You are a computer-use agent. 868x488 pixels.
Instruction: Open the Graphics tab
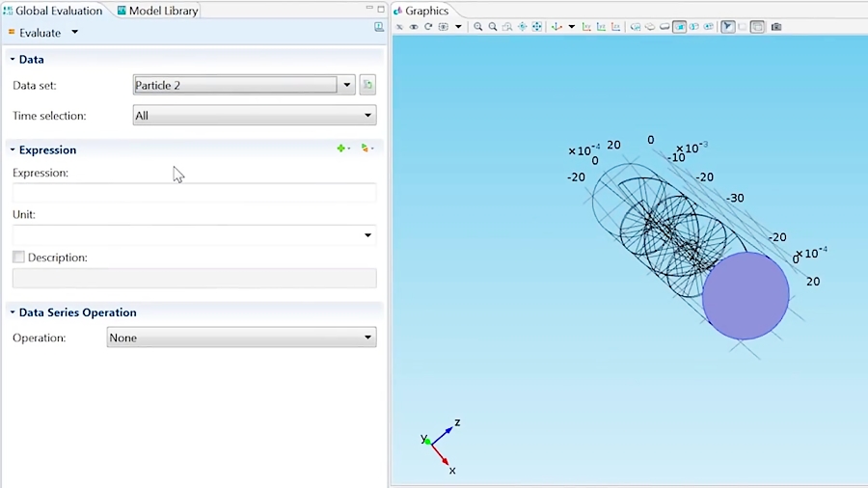(421, 11)
